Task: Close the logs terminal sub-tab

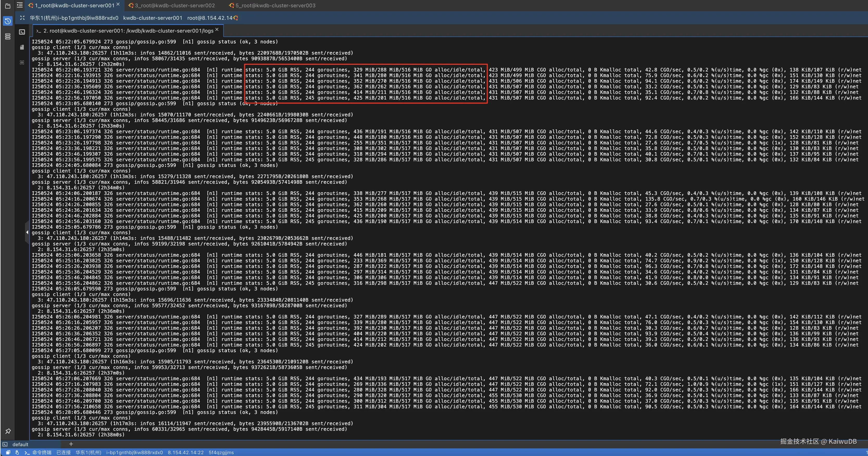Action: 217,30
